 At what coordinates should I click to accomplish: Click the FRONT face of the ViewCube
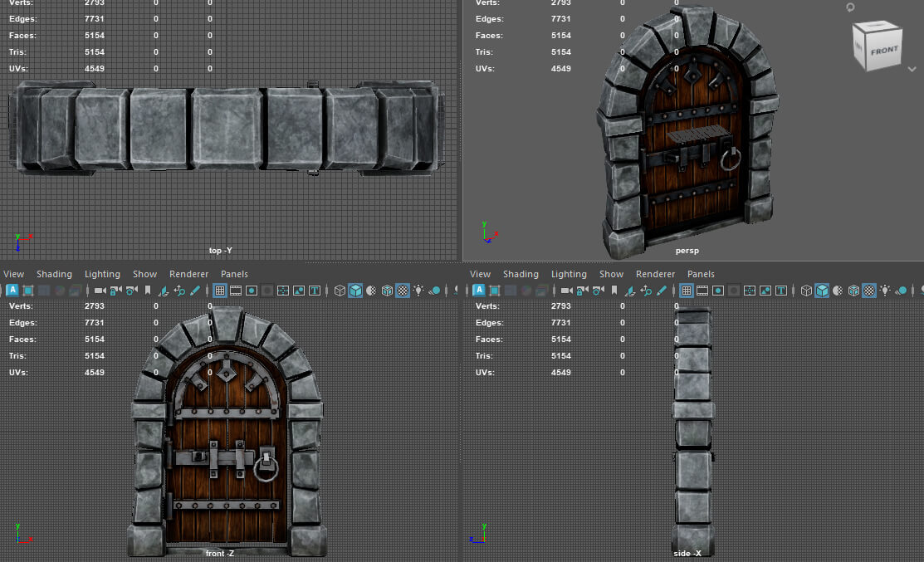(884, 51)
